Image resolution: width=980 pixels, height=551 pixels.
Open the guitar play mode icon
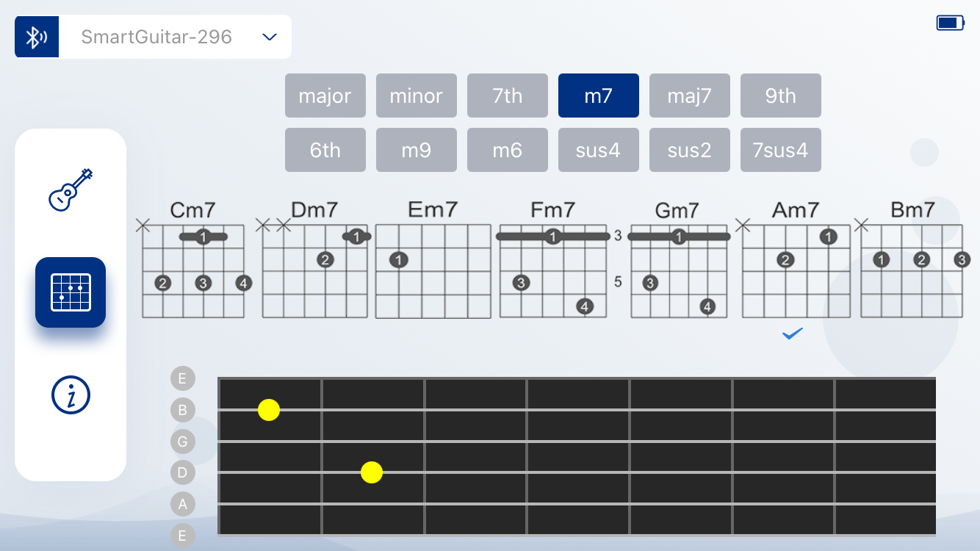[71, 190]
